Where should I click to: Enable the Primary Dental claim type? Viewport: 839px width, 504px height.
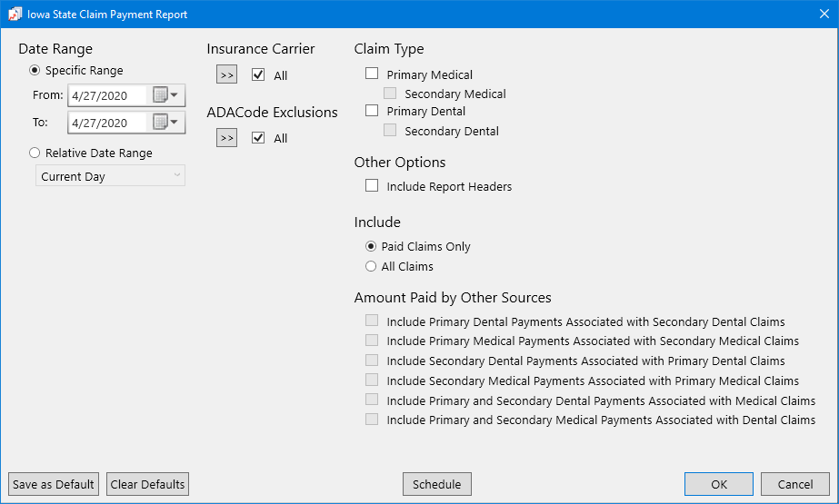[x=372, y=111]
